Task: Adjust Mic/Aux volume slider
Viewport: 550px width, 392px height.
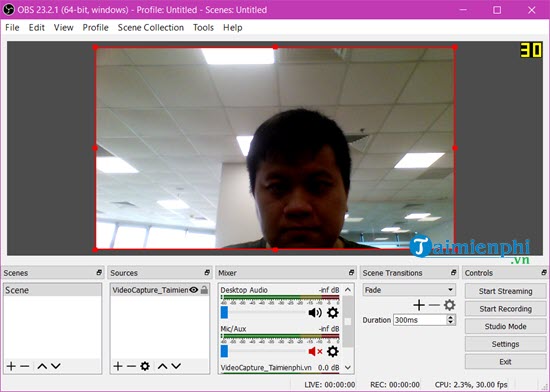Action: 224,351
